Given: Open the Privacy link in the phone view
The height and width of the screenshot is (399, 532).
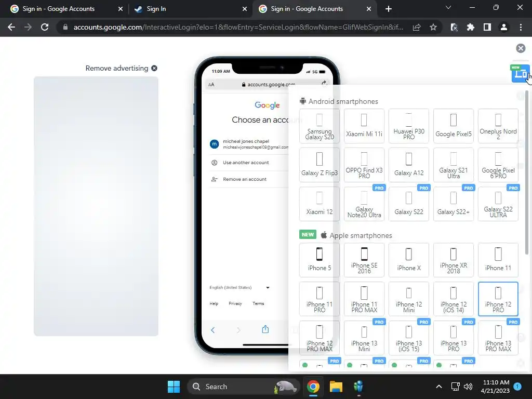Looking at the screenshot, I should tap(235, 303).
